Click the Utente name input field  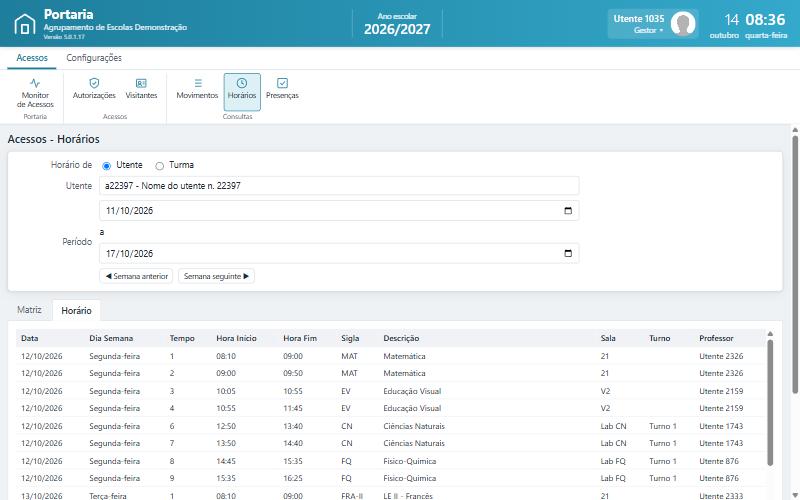(339, 186)
